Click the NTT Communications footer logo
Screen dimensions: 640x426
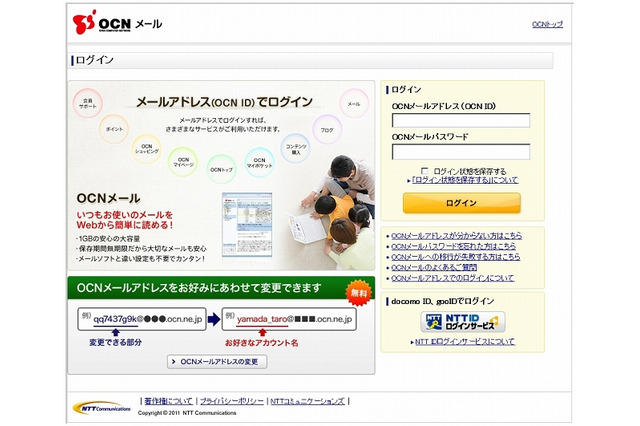click(x=102, y=407)
